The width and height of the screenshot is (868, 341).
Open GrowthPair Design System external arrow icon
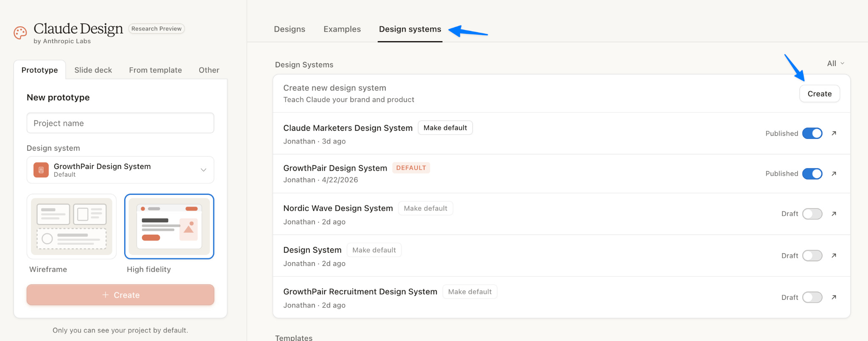coord(834,174)
